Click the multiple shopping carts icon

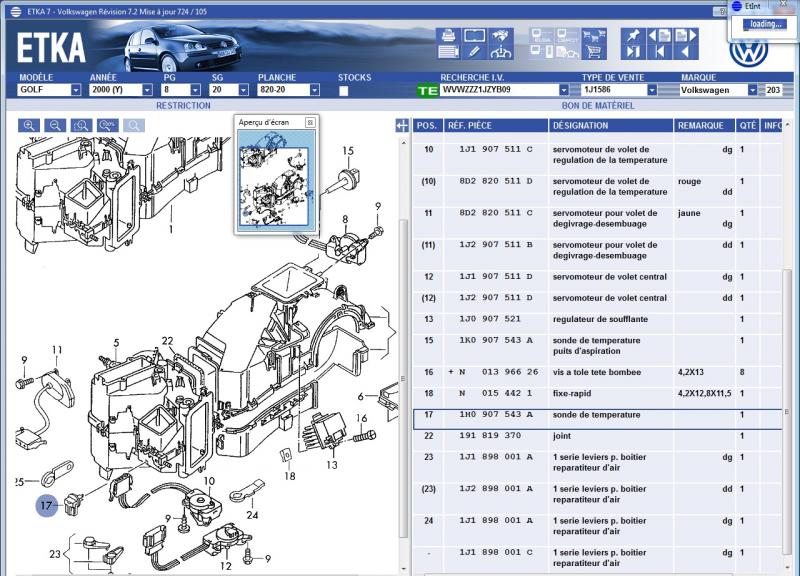pyautogui.click(x=593, y=36)
